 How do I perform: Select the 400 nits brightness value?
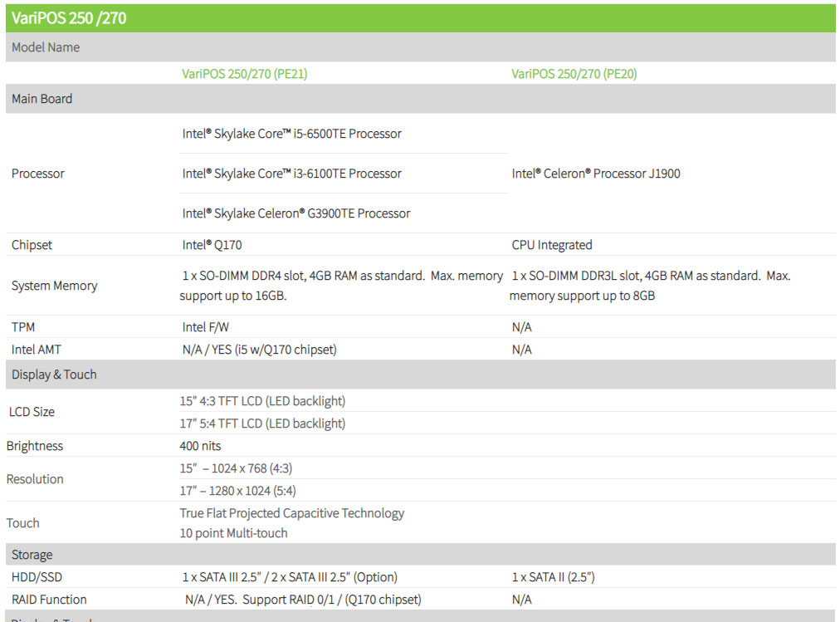200,446
